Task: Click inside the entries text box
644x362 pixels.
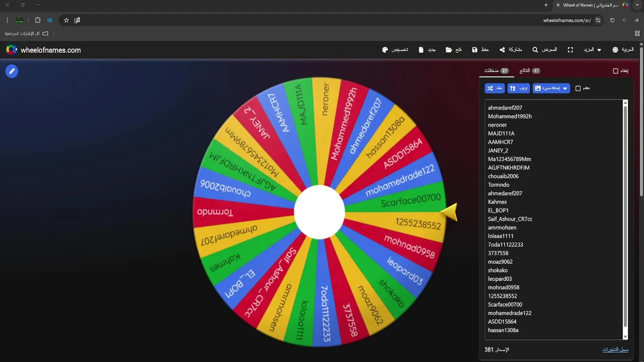Action: 553,219
